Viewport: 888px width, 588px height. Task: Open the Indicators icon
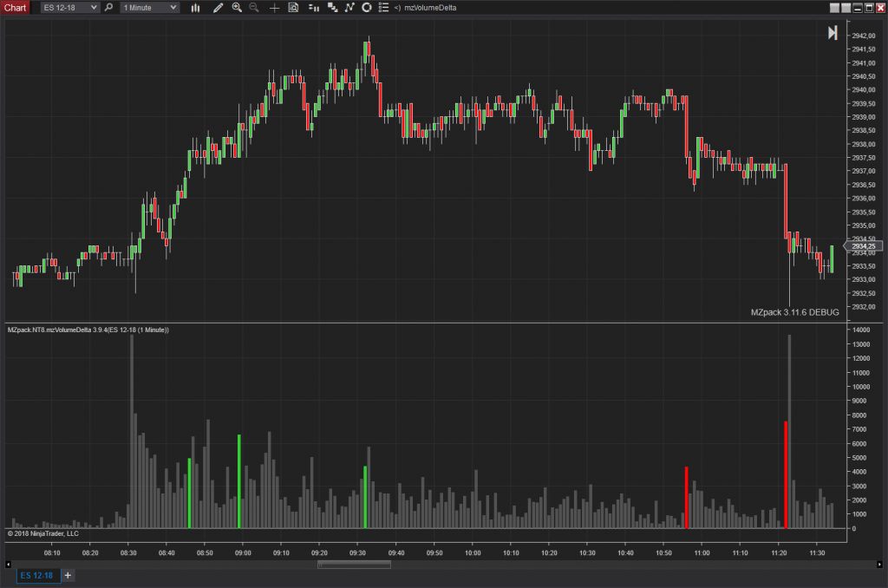[349, 7]
